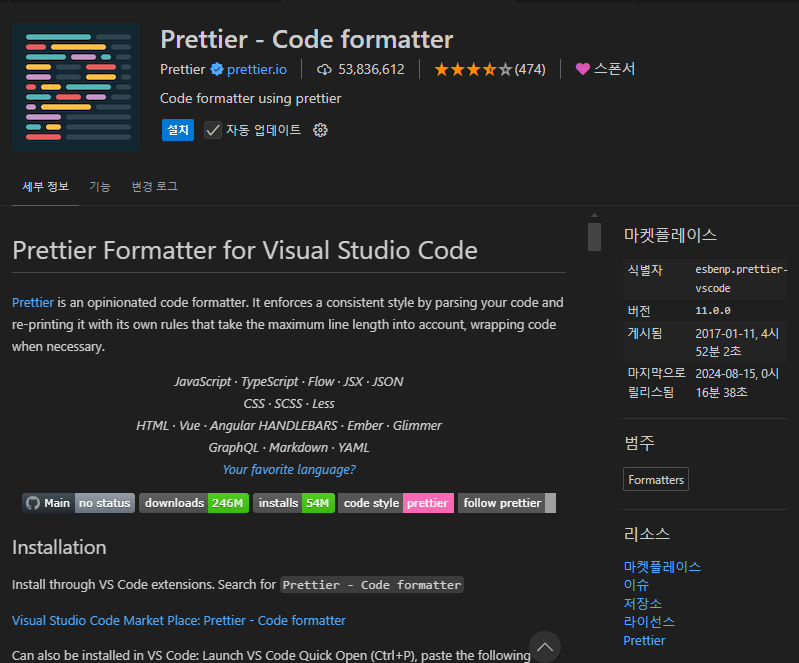Image resolution: width=799 pixels, height=663 pixels.
Task: Click the readme vertical scrollbar thumb
Action: [x=594, y=237]
